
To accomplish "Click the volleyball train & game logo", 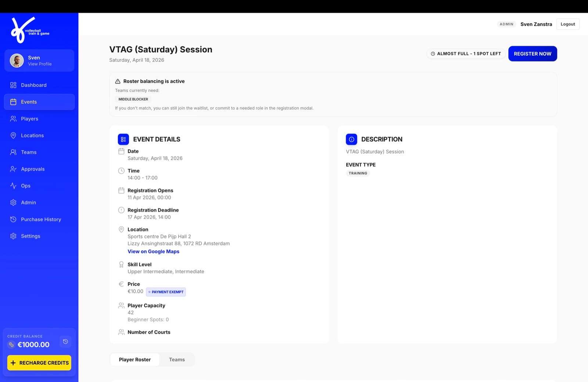I will 29,30.
